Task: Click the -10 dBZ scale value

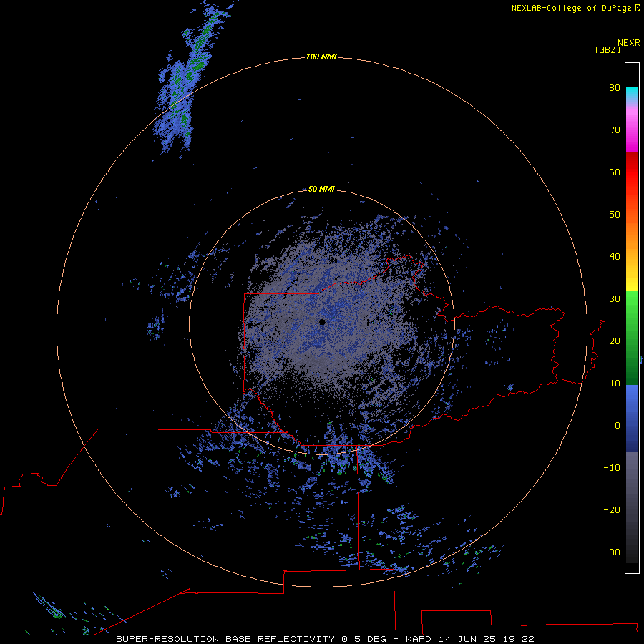Action: (x=612, y=468)
